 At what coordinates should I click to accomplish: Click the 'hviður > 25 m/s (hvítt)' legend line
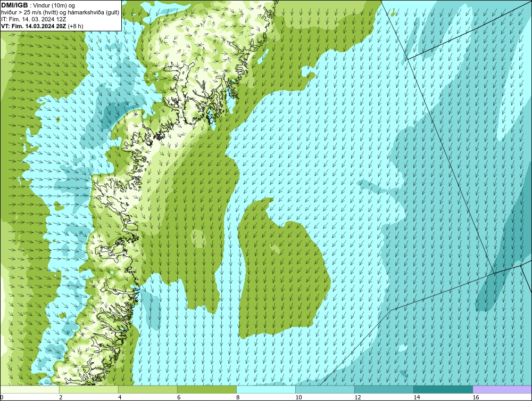click(60, 12)
